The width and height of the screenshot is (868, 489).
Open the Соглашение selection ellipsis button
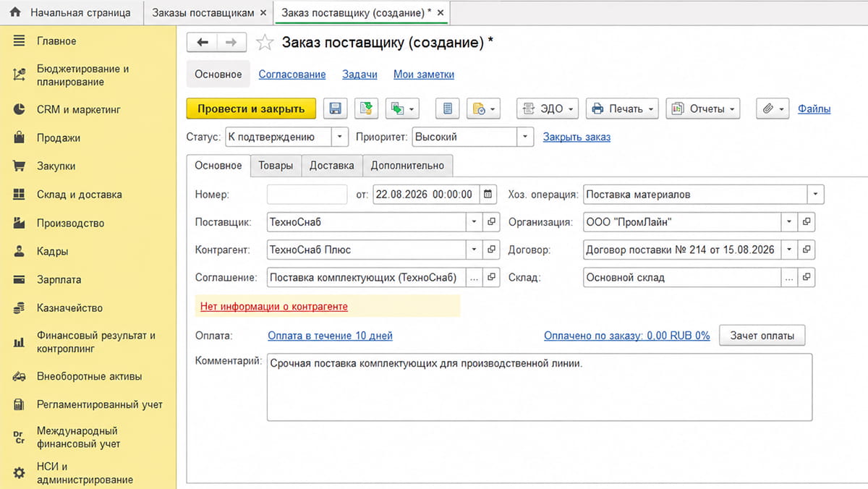pyautogui.click(x=475, y=278)
